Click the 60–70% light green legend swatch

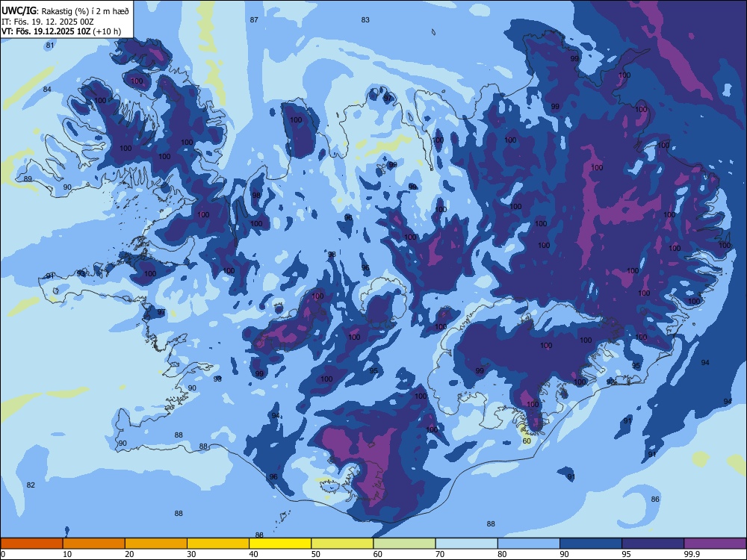pyautogui.click(x=404, y=544)
